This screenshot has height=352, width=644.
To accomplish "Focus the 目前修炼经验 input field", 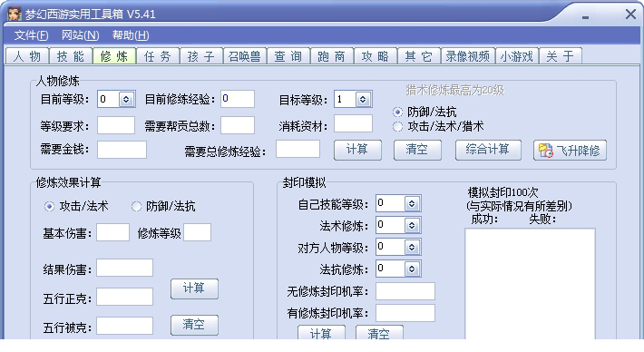I will (x=238, y=99).
